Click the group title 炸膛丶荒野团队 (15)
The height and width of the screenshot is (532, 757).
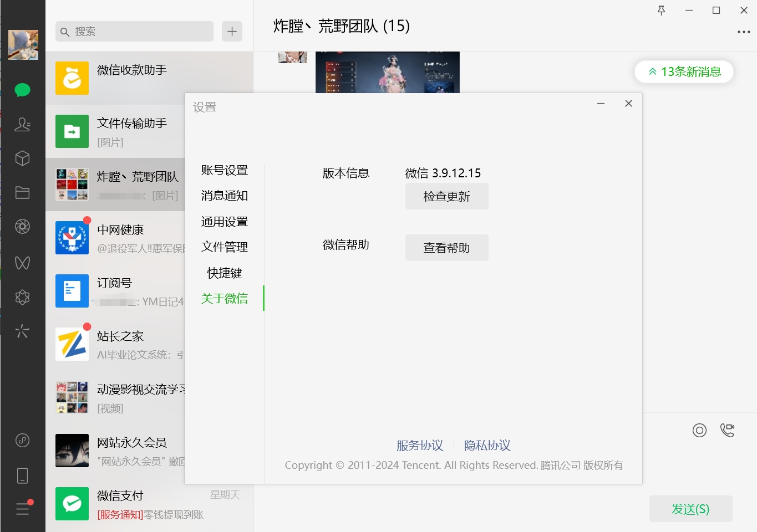pos(341,26)
